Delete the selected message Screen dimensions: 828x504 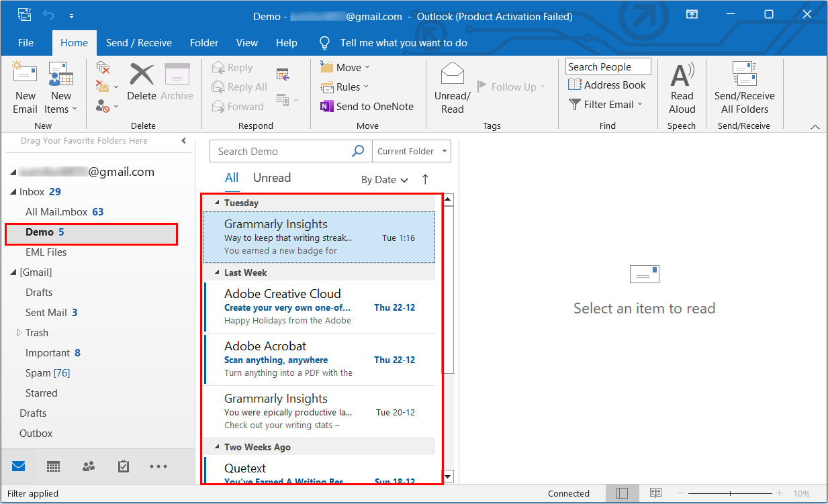tap(142, 82)
